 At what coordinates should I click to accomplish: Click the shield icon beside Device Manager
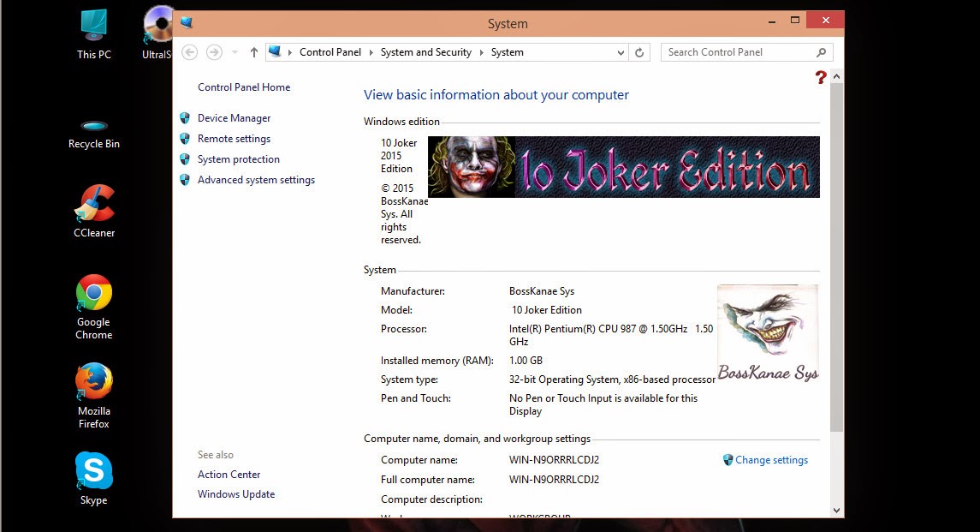click(x=185, y=117)
